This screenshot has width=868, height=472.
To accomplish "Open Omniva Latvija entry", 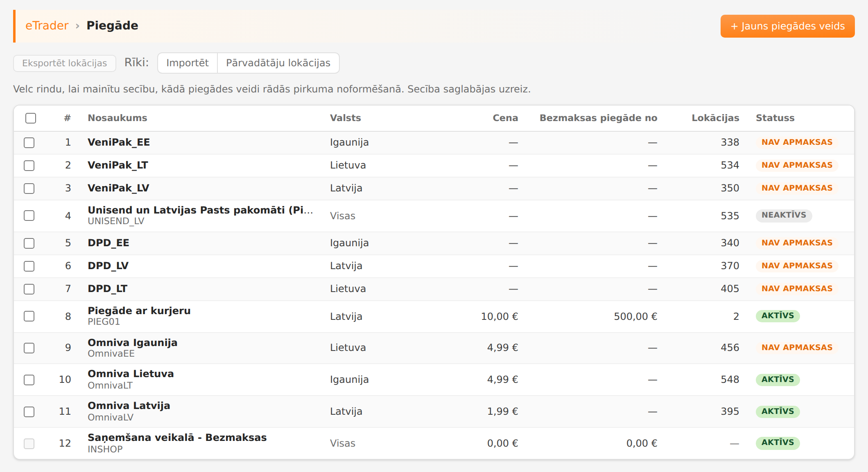I will pos(129,406).
